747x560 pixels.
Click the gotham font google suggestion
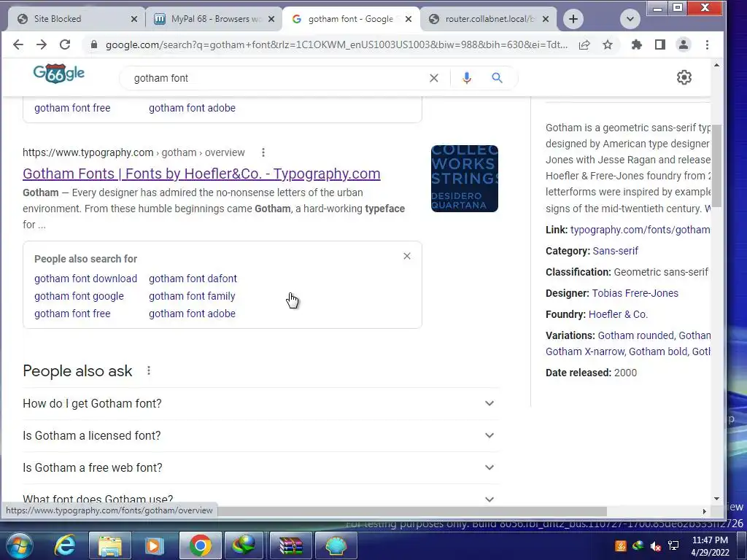(79, 296)
